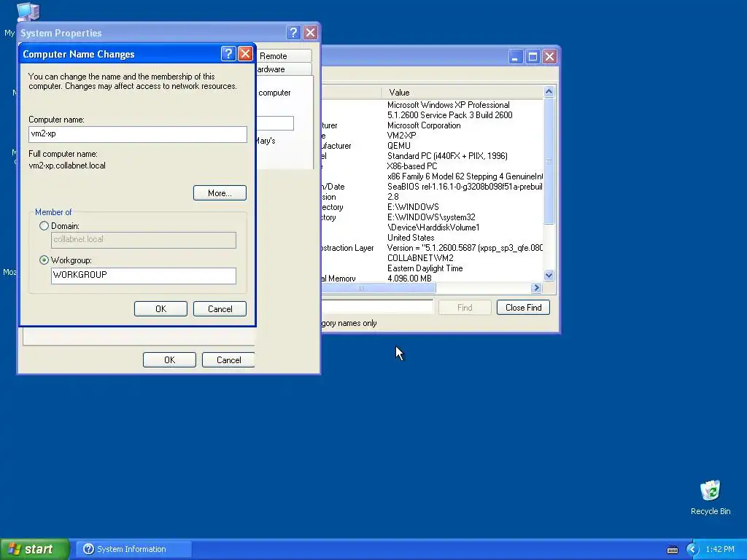
Task: Click the System Information taskbar button
Action: [x=133, y=549]
